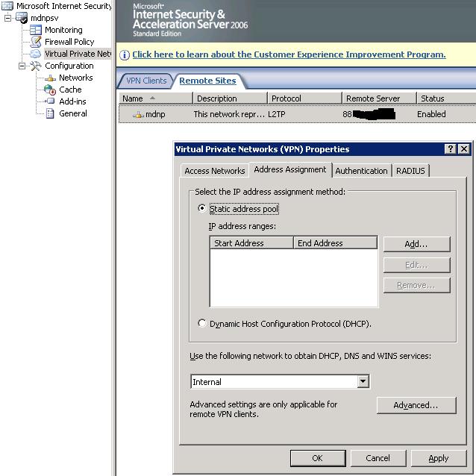Collapse the mdnpsv server node
Image resolution: width=476 pixels, height=476 pixels.
click(8, 18)
